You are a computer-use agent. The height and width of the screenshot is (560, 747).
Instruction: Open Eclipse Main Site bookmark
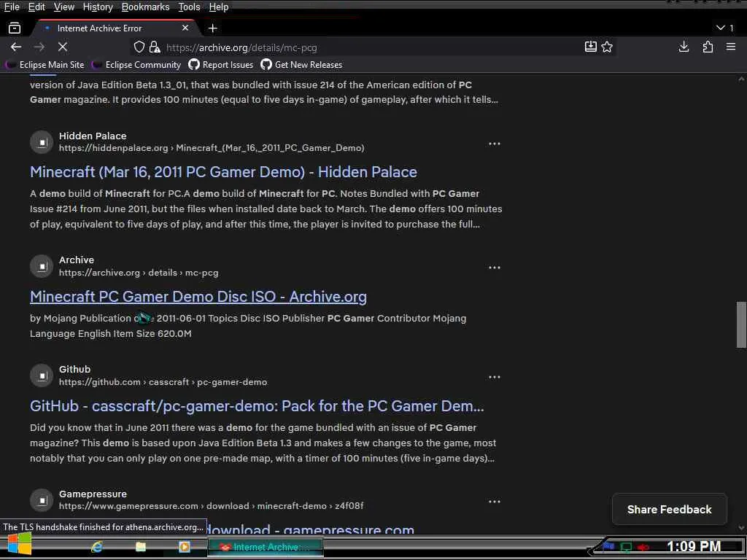[x=44, y=65]
